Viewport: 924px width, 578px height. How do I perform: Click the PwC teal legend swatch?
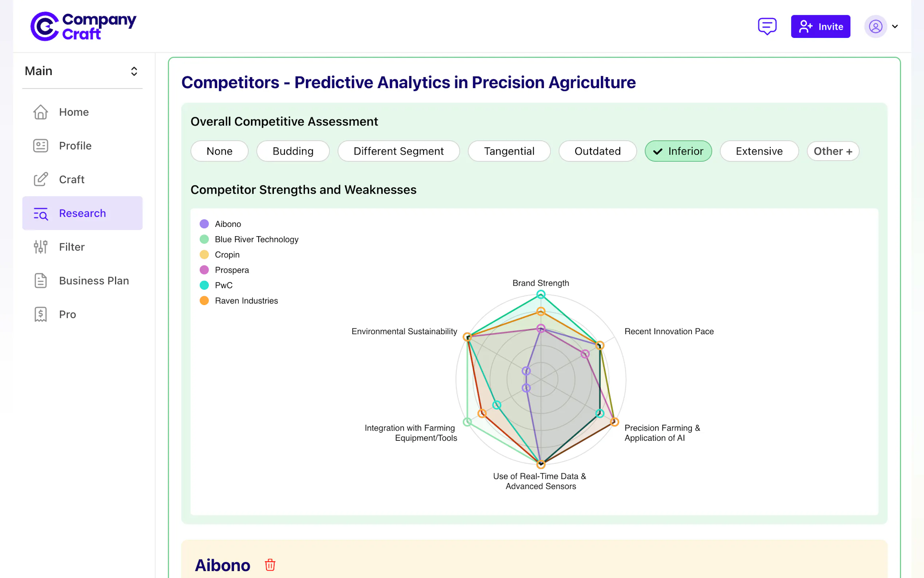pos(204,285)
